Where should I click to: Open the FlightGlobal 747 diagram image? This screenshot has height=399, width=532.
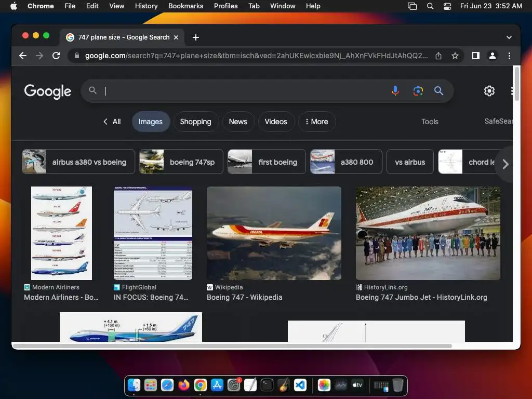153,233
